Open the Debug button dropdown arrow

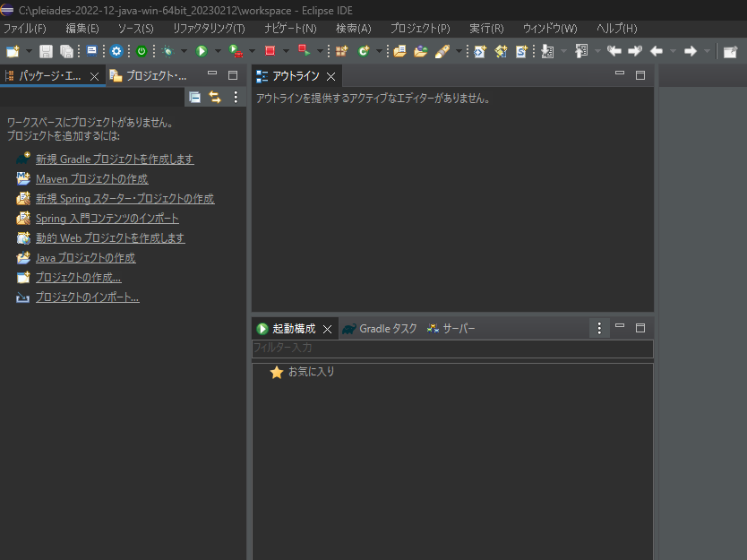(185, 51)
